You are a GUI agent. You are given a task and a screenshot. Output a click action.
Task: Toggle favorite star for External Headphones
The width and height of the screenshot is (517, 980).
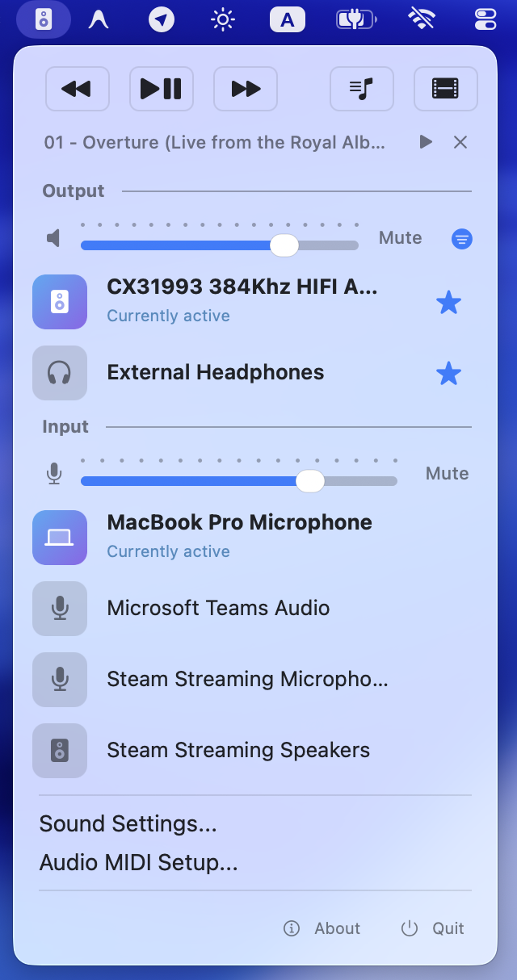coord(448,374)
